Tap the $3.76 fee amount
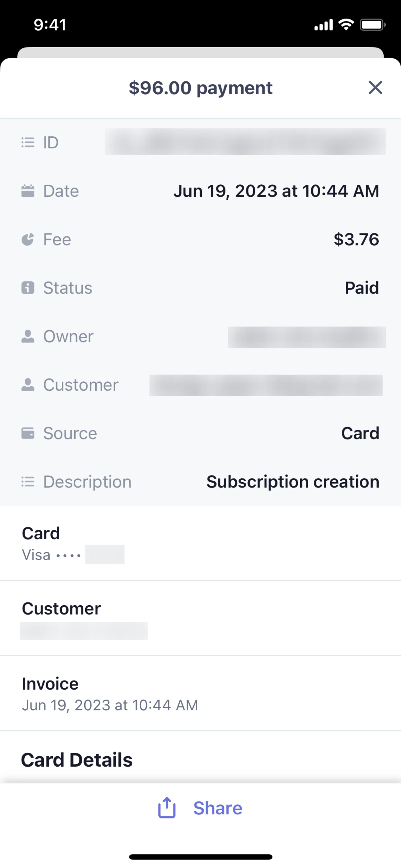This screenshot has height=868, width=401. [356, 239]
